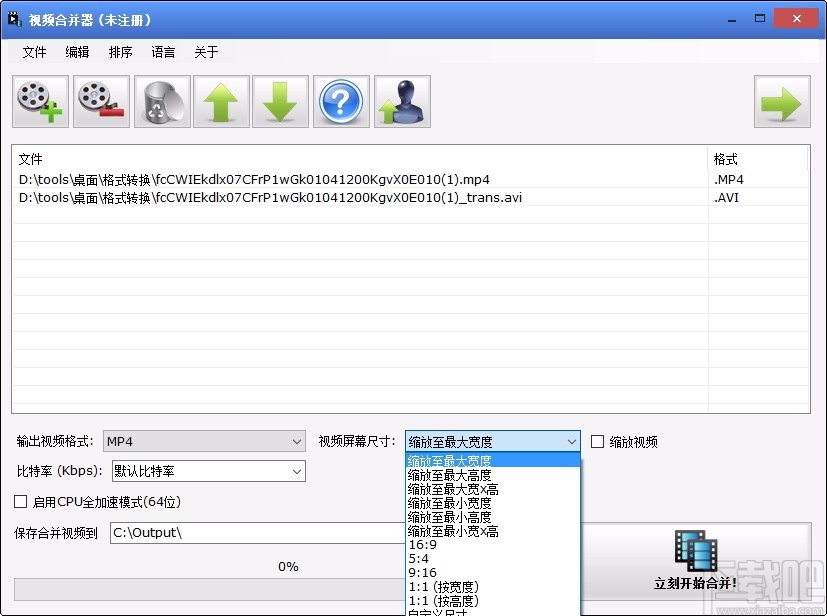Click the add video file icon
The image size is (827, 616).
(x=40, y=101)
